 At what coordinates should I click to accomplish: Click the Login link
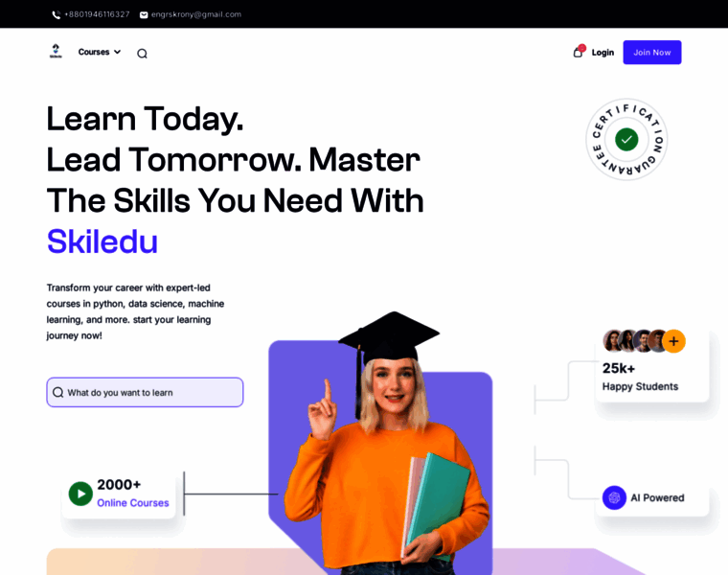(x=603, y=53)
